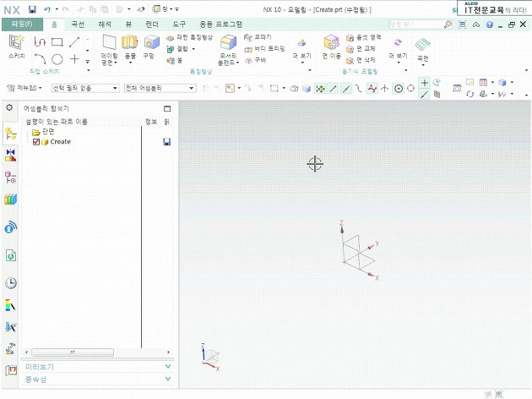Click the navigator horizontal scrollbar thumb
Viewport: 532px width, 399px height.
coord(73,353)
